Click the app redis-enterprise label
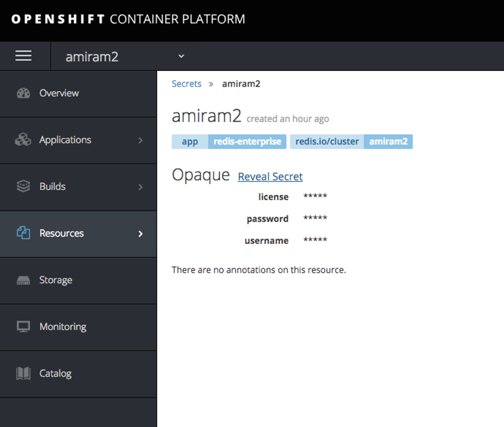 pos(229,142)
